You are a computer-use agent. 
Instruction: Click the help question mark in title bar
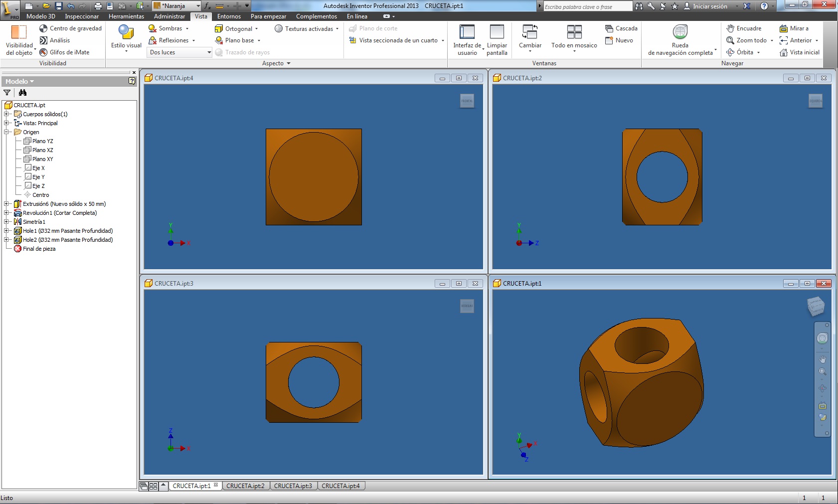pyautogui.click(x=764, y=6)
